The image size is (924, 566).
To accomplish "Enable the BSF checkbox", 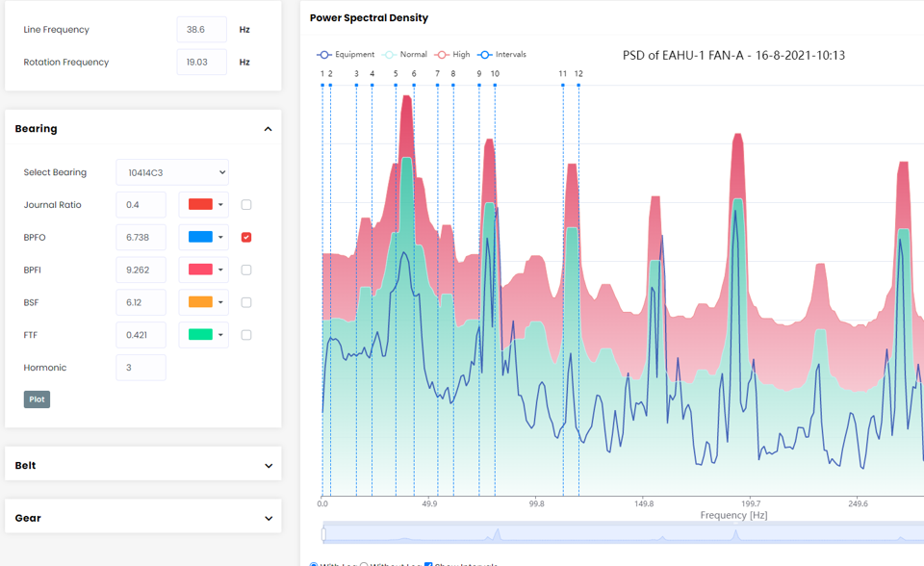I will coord(246,302).
